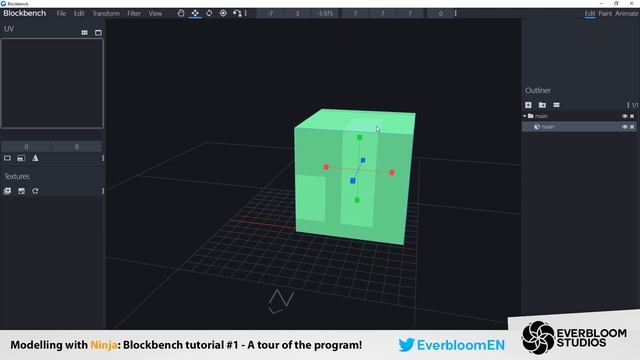The width and height of the screenshot is (640, 360).
Task: Open UV toolbar more options dots
Action: pyautogui.click(x=102, y=158)
